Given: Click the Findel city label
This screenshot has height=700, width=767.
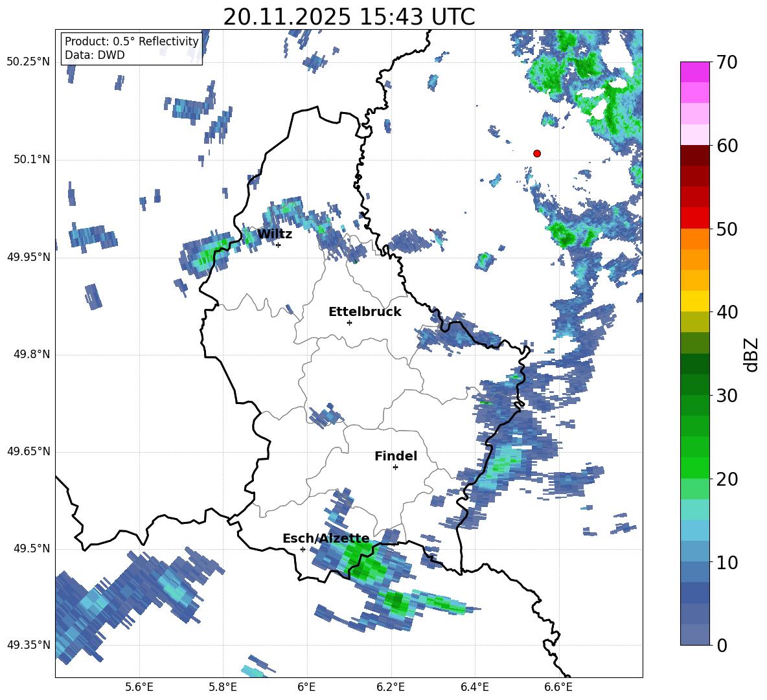Looking at the screenshot, I should coord(396,456).
